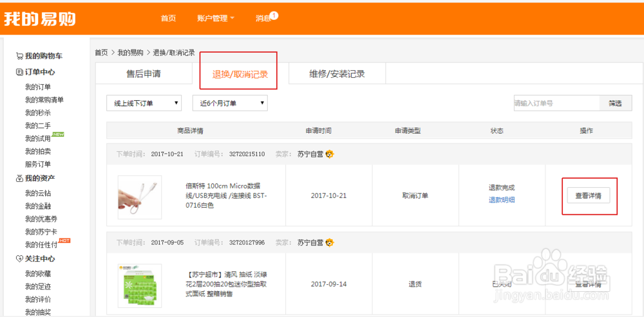Click the 订单中心 sidebar heading
Image resolution: width=644 pixels, height=317 pixels.
tap(40, 72)
